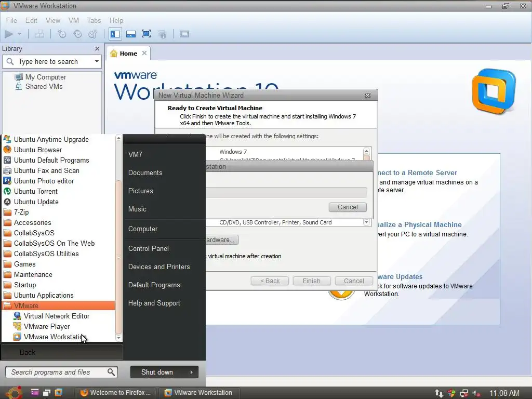Click the Revert to Snapshot toolbar icon
This screenshot has height=399, width=532.
(x=78, y=34)
